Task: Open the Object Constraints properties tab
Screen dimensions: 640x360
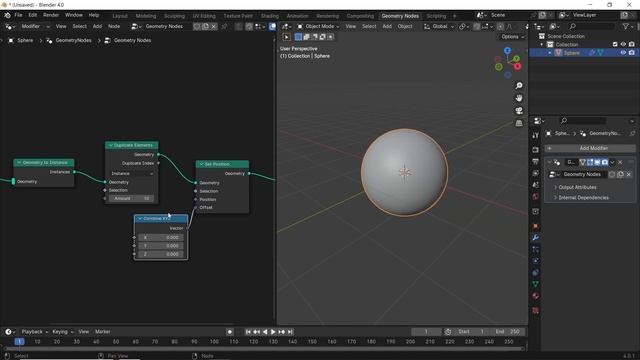Action: (x=536, y=272)
